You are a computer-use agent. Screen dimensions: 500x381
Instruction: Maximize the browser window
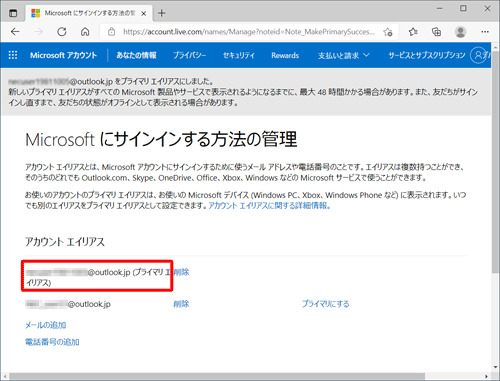click(463, 8)
